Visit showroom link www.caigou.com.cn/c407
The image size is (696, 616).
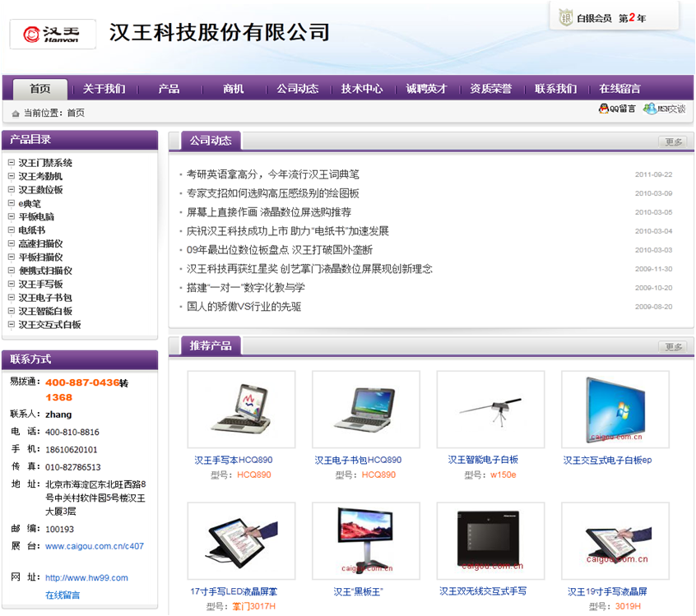coord(95,546)
